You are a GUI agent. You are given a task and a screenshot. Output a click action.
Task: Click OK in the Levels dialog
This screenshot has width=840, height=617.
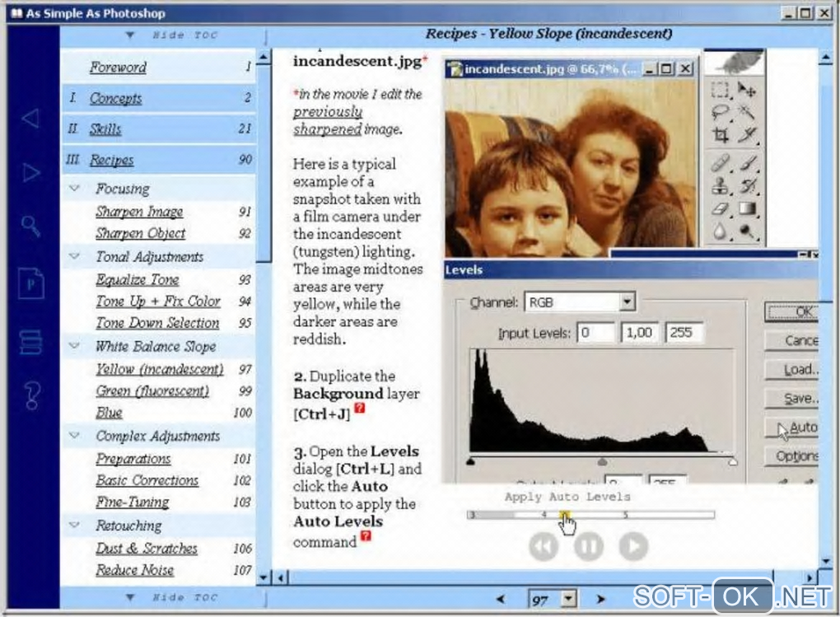click(x=791, y=312)
